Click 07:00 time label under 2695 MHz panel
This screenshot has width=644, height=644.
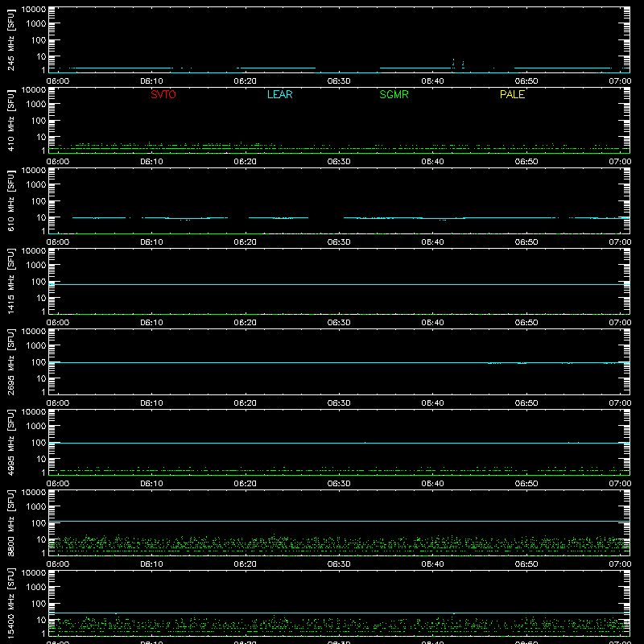point(620,403)
